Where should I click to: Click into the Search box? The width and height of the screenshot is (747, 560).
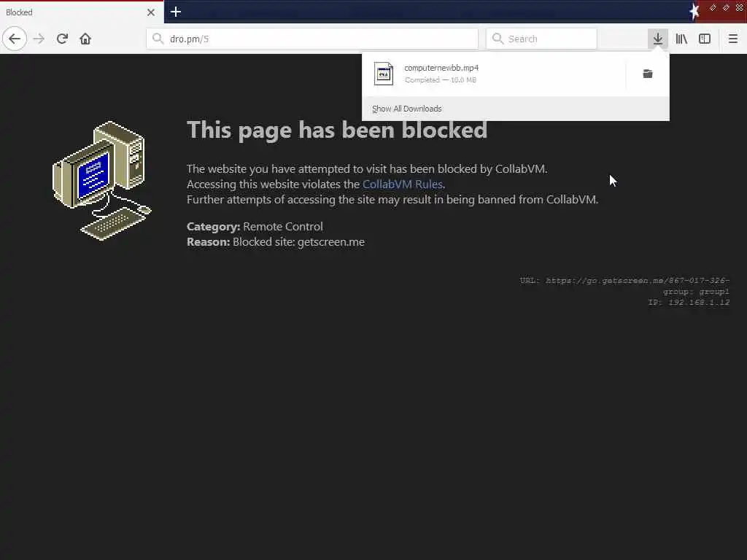[541, 39]
